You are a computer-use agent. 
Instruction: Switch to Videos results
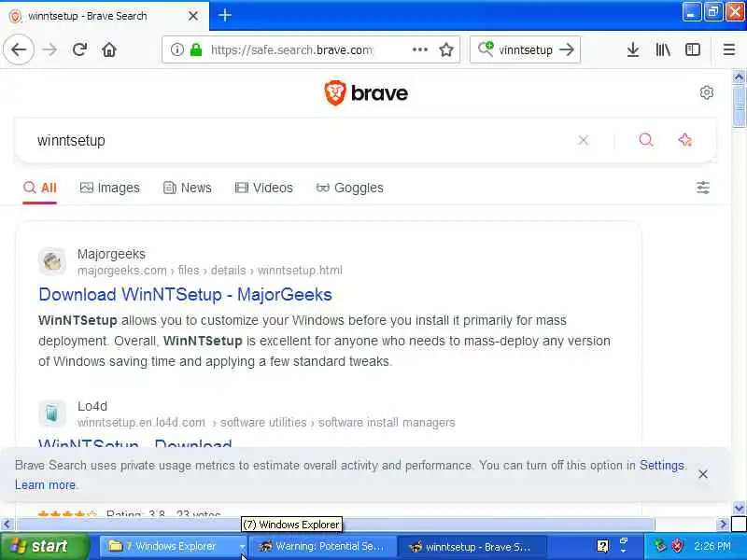pyautogui.click(x=264, y=188)
